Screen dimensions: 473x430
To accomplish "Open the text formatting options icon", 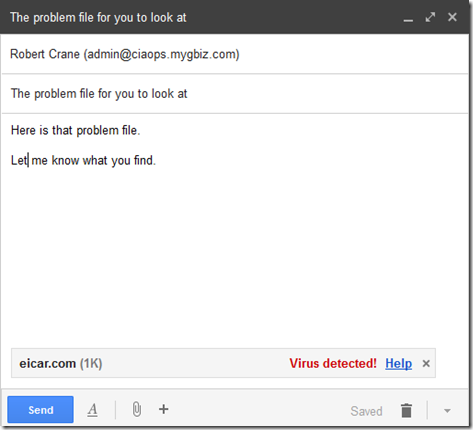I will click(93, 410).
